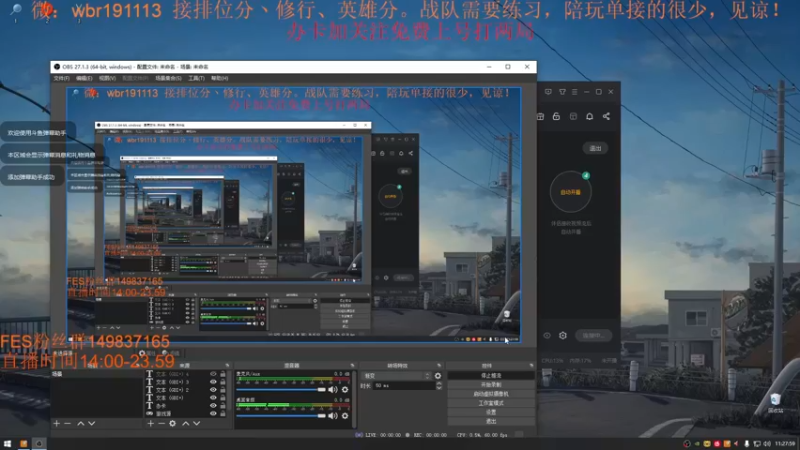The height and width of the screenshot is (450, 800).
Task: Open 视图(V) menu in OBS
Action: pos(107,78)
